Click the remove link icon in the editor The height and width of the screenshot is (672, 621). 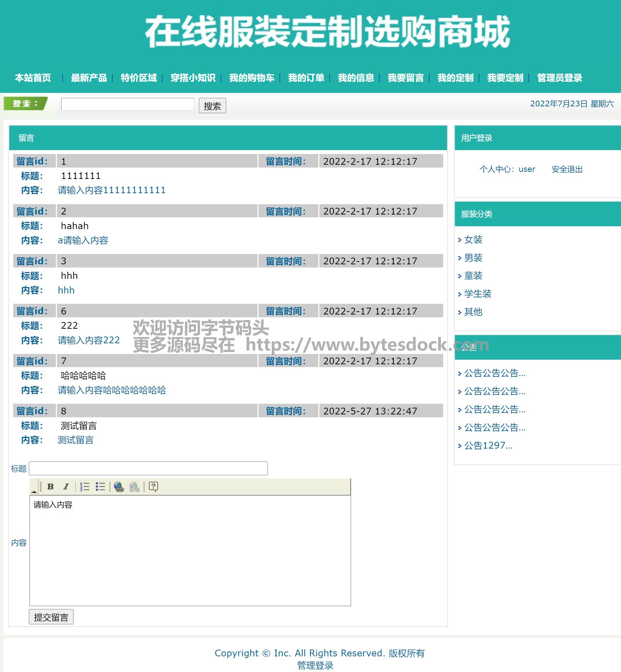click(x=134, y=486)
